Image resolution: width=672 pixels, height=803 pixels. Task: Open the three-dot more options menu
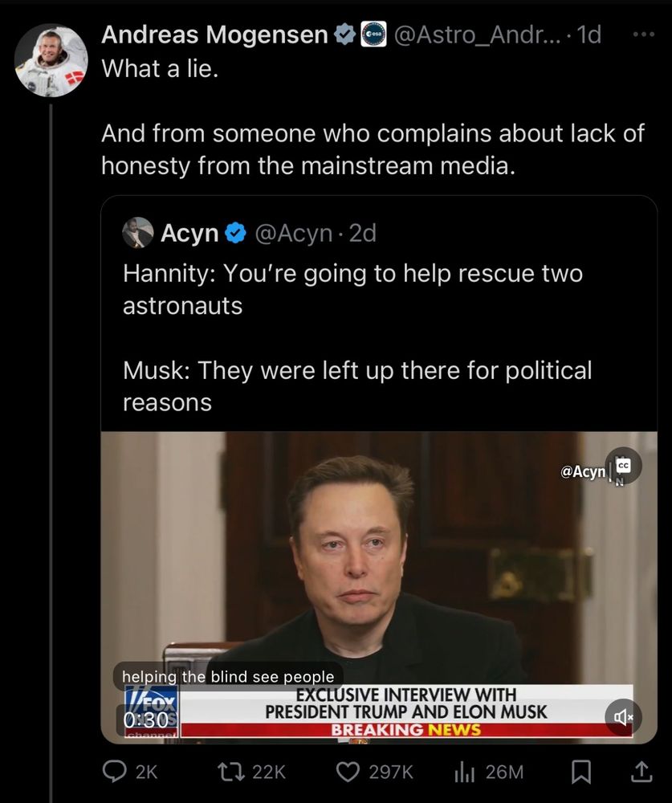[644, 36]
